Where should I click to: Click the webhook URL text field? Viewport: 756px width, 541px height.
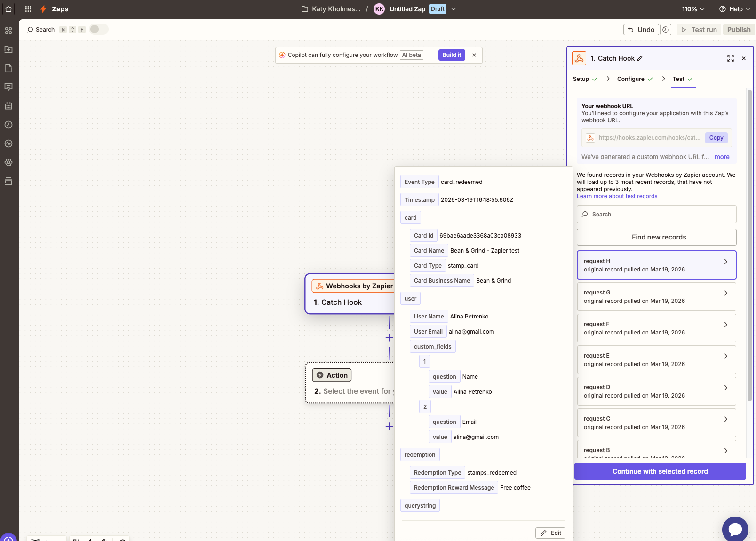pos(649,138)
